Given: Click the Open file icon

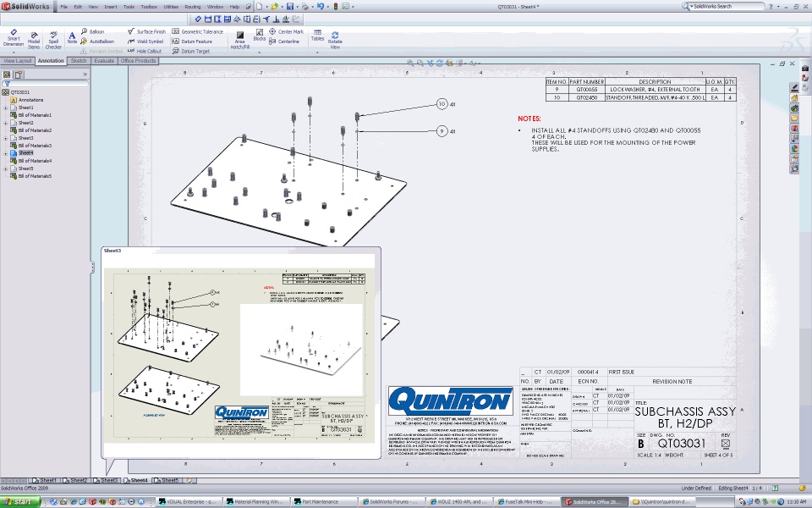Looking at the screenshot, I should [x=274, y=7].
